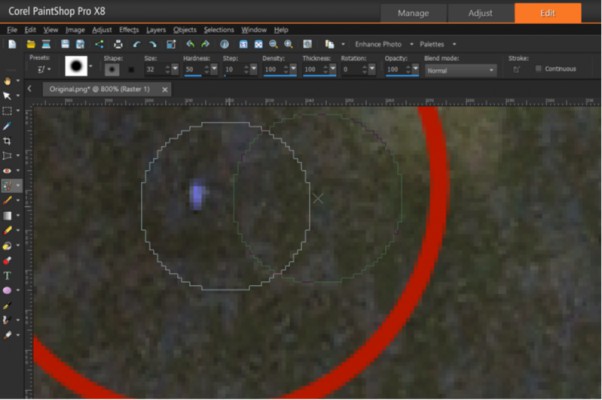Switch to the Adjust workspace tab
602x400 pixels.
pos(480,13)
